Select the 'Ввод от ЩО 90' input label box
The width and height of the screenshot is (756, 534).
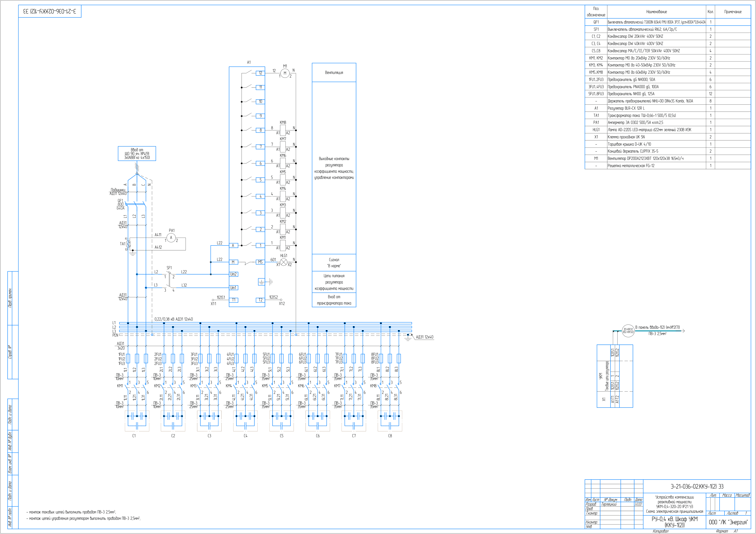(x=137, y=154)
